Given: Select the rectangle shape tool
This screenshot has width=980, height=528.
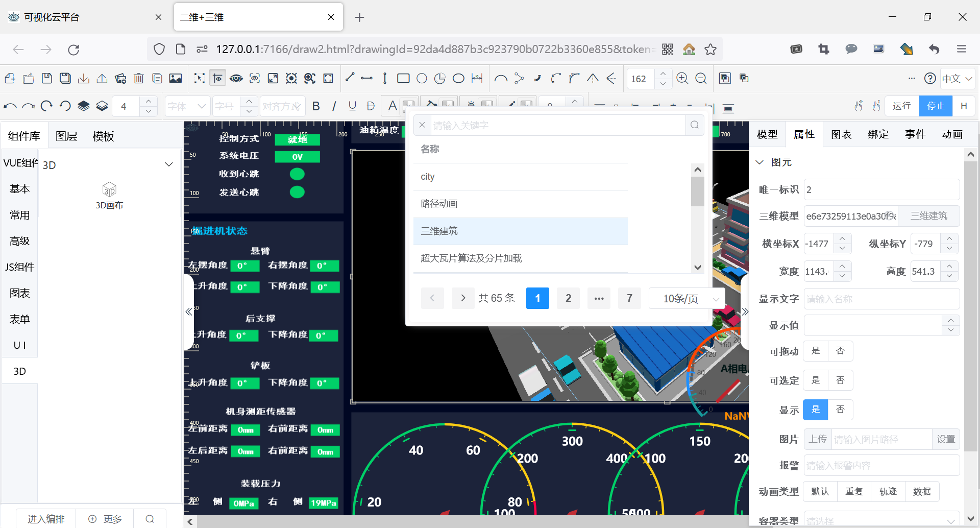Looking at the screenshot, I should [x=403, y=78].
